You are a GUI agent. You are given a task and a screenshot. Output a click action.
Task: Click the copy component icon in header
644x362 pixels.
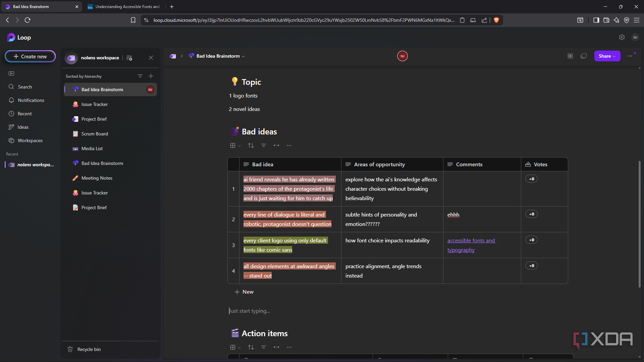click(584, 56)
